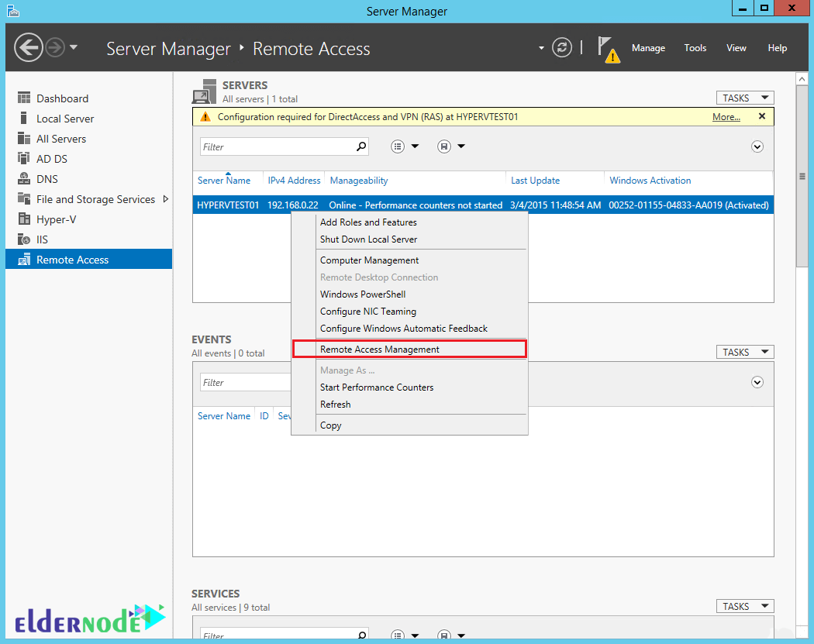Select All Servers label in the navigation pane
The width and height of the screenshot is (814, 644).
click(x=61, y=139)
